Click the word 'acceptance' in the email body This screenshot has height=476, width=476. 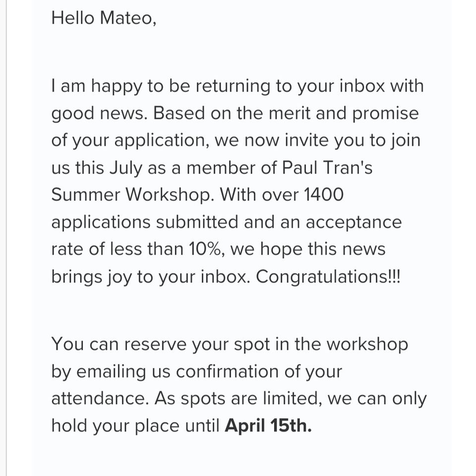click(354, 223)
